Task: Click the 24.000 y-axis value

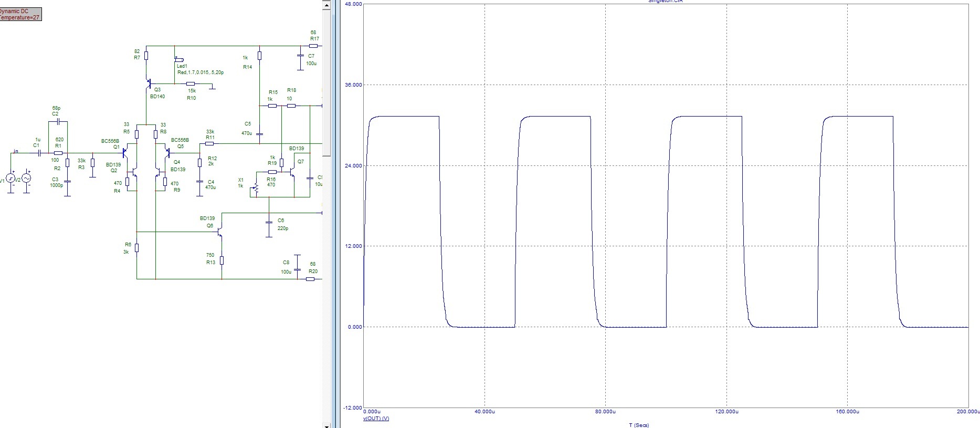Action: click(x=353, y=166)
